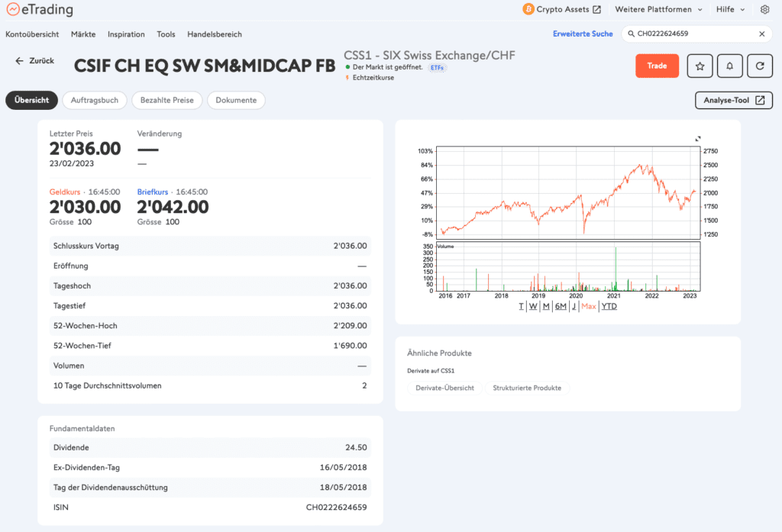Set chart range to T (day)
The width and height of the screenshot is (782, 532).
[x=521, y=306]
